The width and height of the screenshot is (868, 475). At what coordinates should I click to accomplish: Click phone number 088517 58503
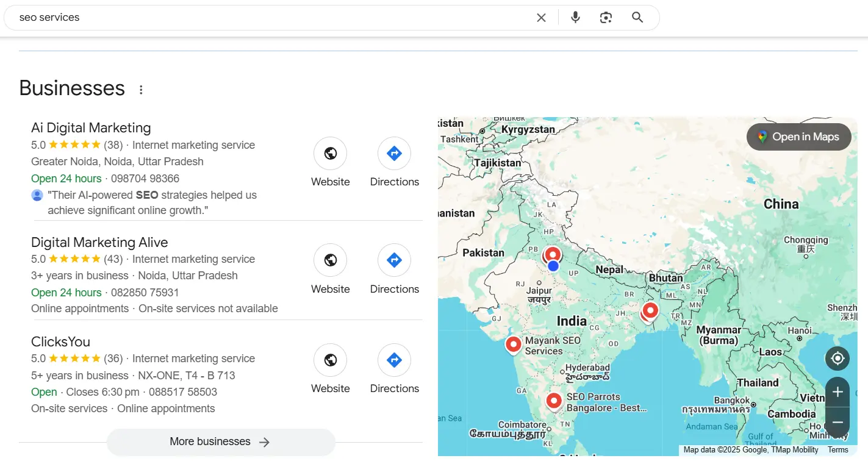(x=183, y=392)
